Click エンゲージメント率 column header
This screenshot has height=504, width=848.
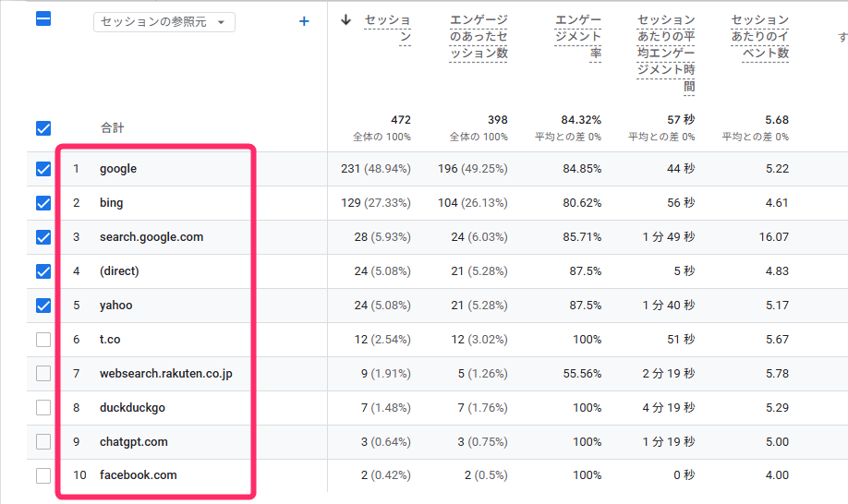[x=577, y=37]
